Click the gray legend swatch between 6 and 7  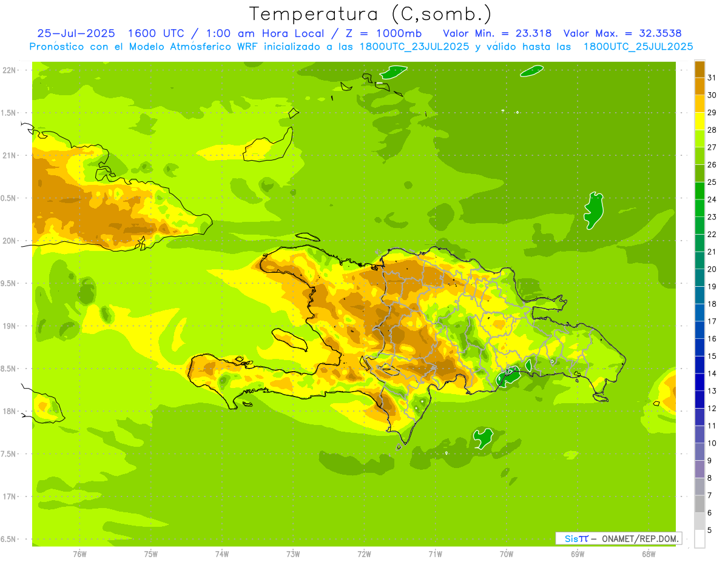click(x=699, y=503)
